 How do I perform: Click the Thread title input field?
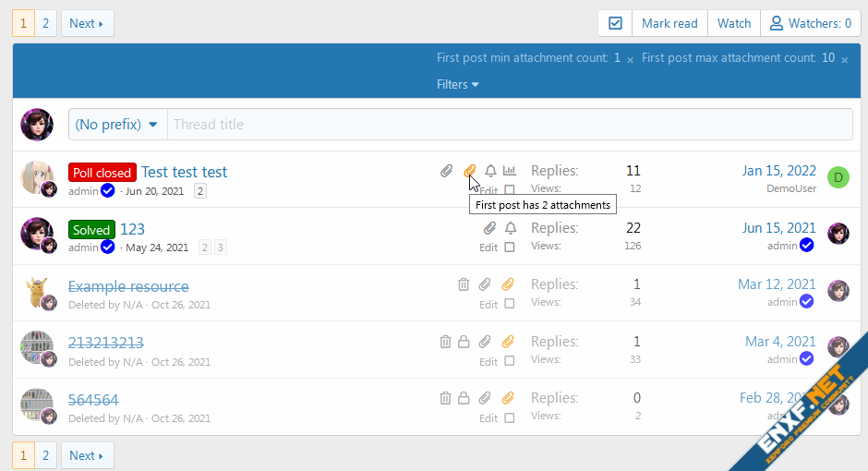508,125
